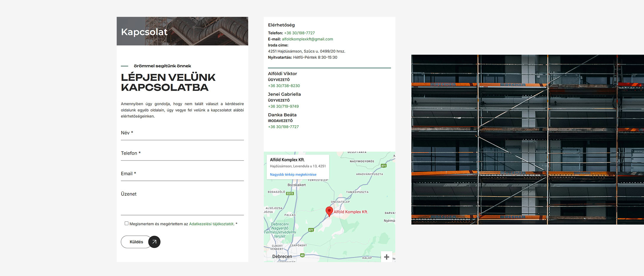Click the örömmel segítünk önnek tagline

162,66
